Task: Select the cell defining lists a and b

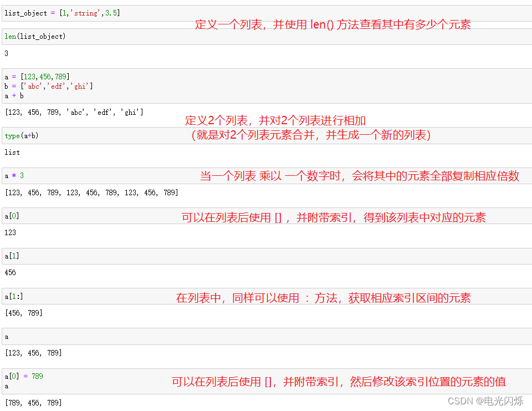Action: 33,86
